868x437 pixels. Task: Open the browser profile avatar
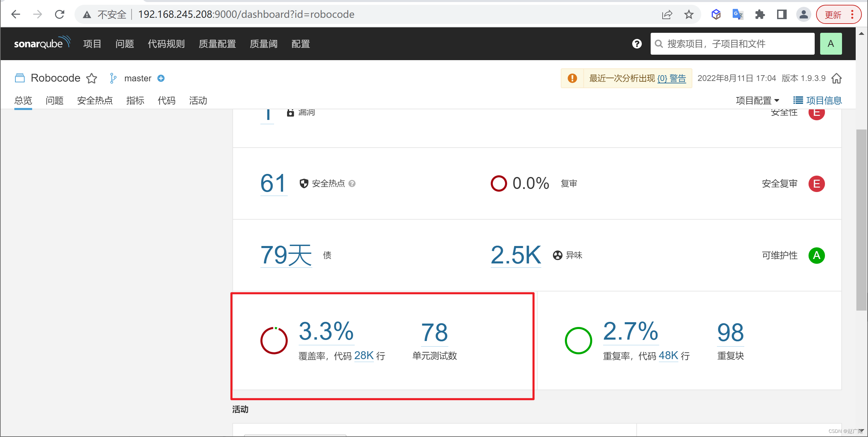[804, 15]
